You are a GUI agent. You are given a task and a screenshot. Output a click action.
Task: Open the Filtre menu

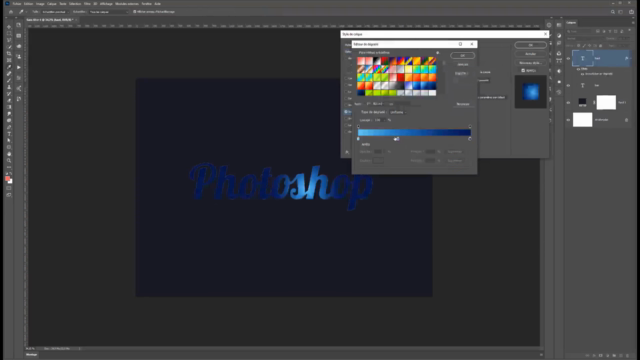pos(87,4)
